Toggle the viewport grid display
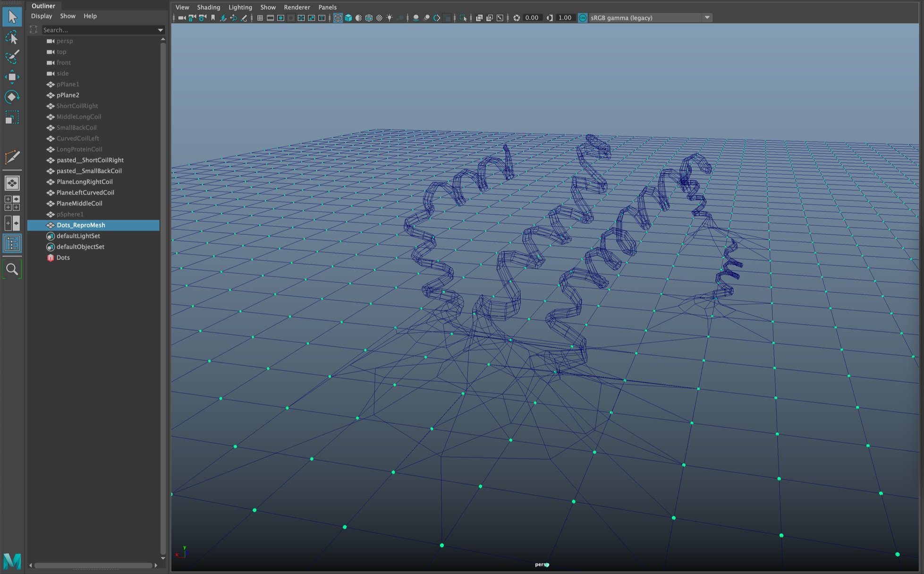The image size is (924, 574). click(260, 18)
